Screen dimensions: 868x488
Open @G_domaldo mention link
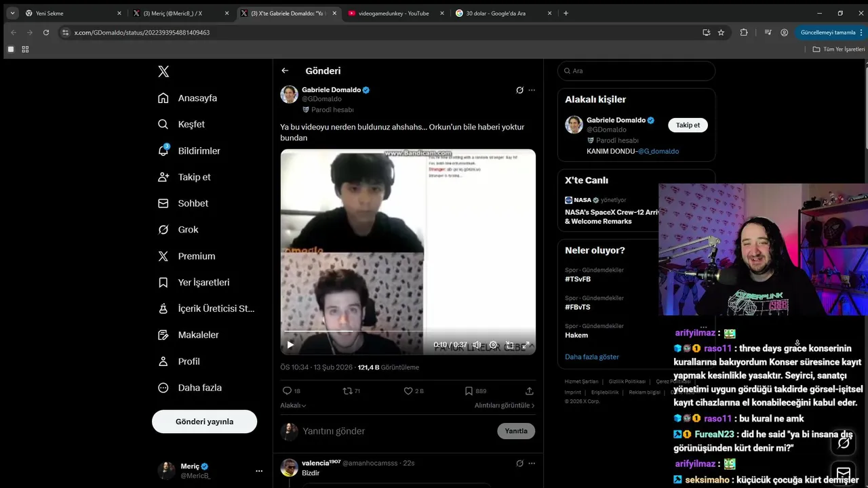point(658,151)
